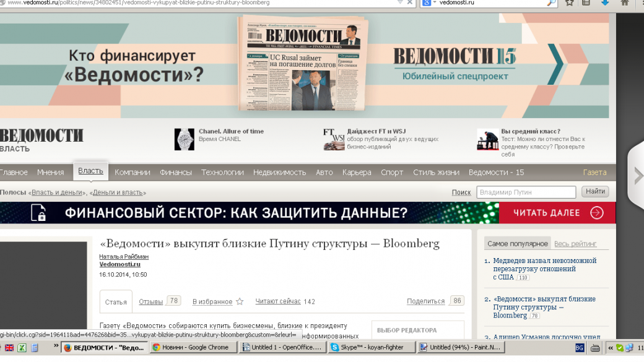Viewport: 644px width, 362px height.
Task: Go to the Стиль жизни menu section
Action: [x=436, y=173]
